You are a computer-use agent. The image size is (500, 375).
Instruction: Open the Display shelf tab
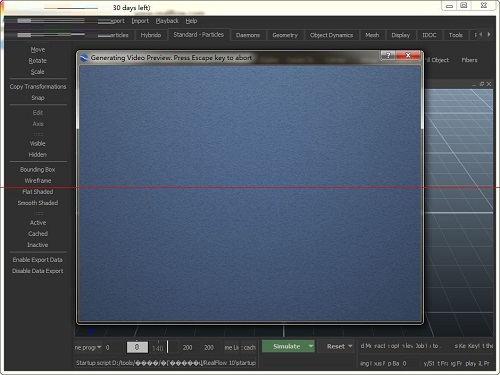(x=400, y=35)
